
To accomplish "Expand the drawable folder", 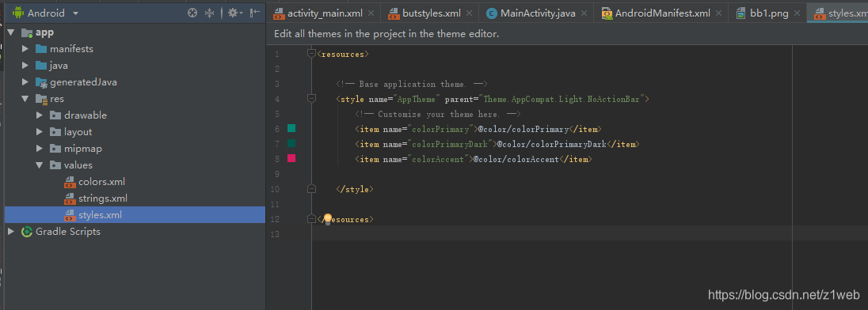I will click(x=40, y=115).
